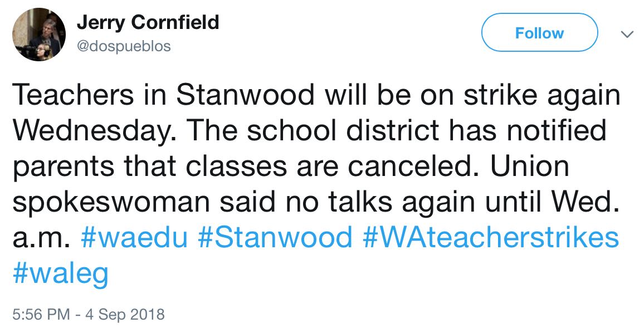Follow Jerry Cornfield's account
The height and width of the screenshot is (333, 644).
click(539, 32)
